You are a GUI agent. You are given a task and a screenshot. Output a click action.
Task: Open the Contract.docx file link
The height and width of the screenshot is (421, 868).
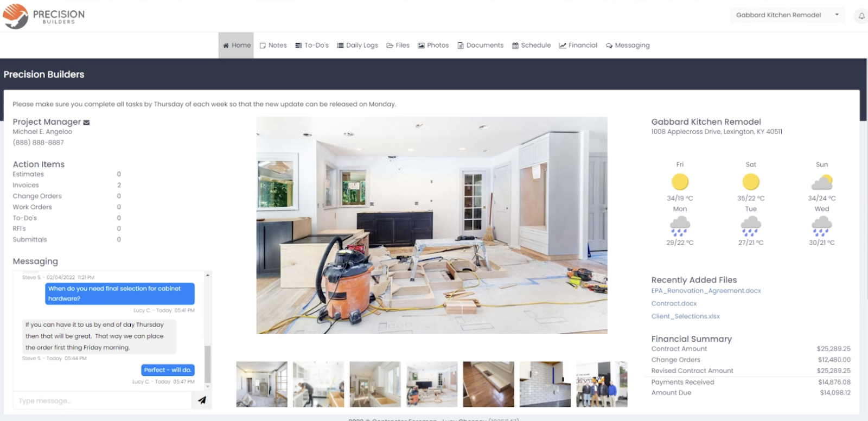tap(674, 304)
